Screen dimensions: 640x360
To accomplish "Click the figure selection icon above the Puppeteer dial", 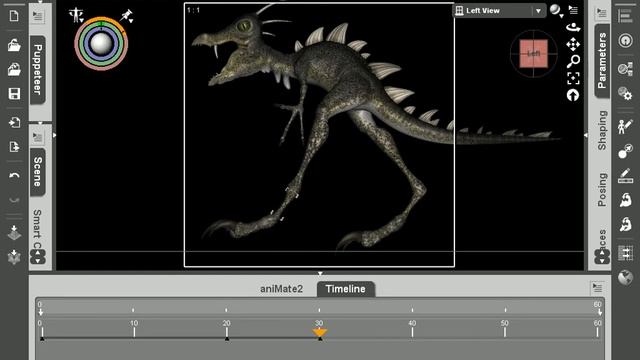I will coord(76,15).
